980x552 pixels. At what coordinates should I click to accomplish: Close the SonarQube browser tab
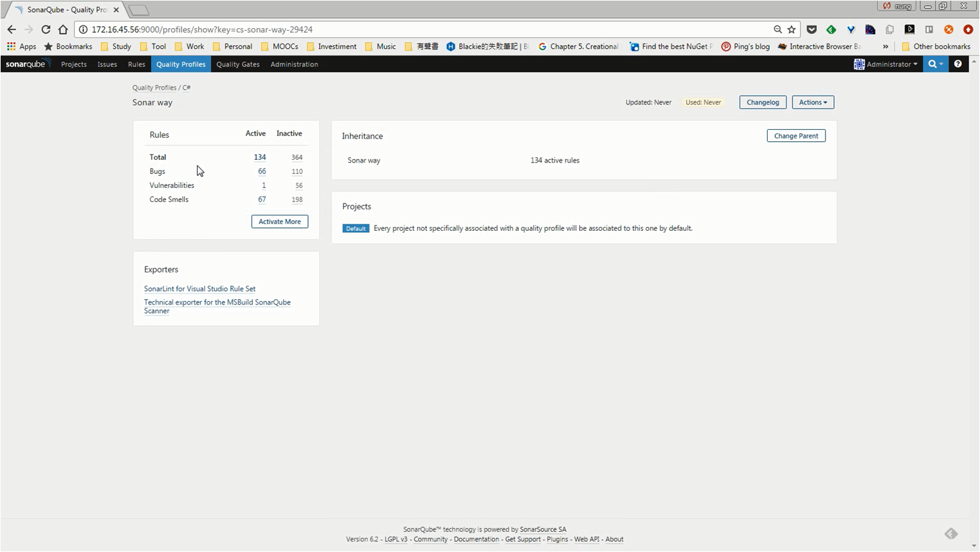pos(116,10)
